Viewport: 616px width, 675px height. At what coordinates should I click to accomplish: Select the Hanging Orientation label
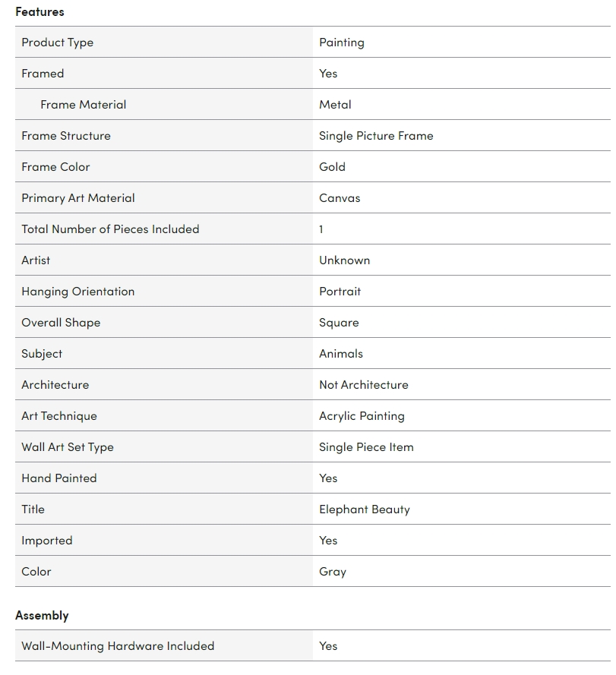point(78,292)
